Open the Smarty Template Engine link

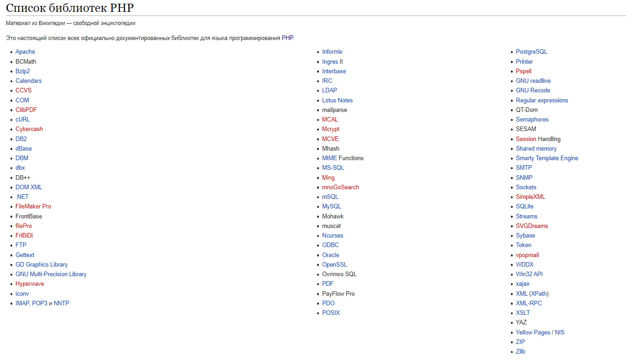coord(547,158)
